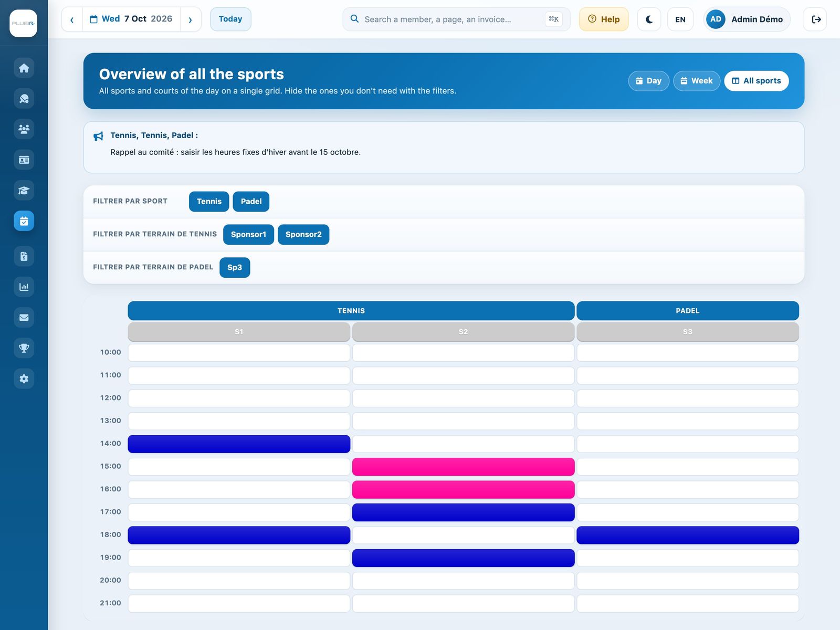840x630 pixels.
Task: Go to previous day with left chevron
Action: pyautogui.click(x=72, y=19)
